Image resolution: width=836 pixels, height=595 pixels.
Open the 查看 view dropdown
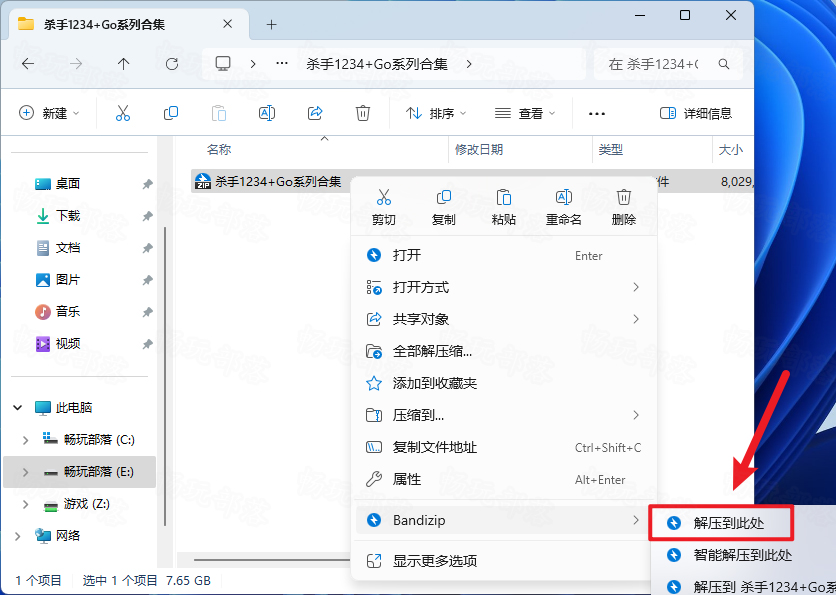[x=525, y=113]
